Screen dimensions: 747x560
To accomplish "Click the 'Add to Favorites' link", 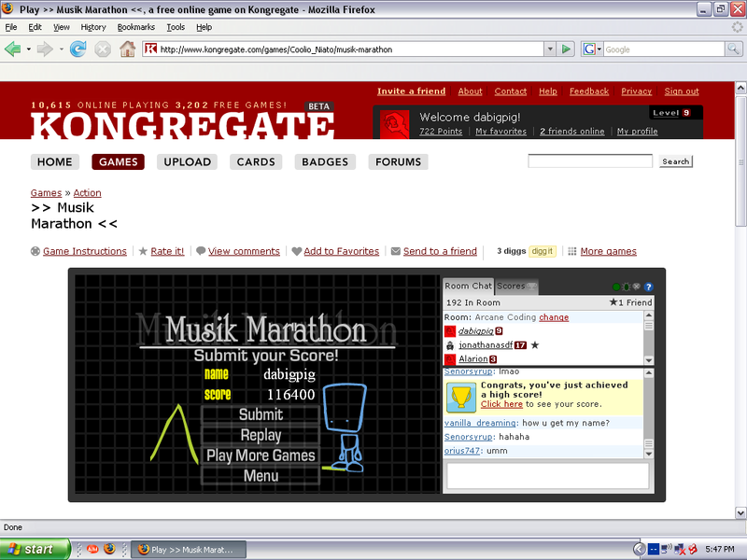I will tap(341, 251).
